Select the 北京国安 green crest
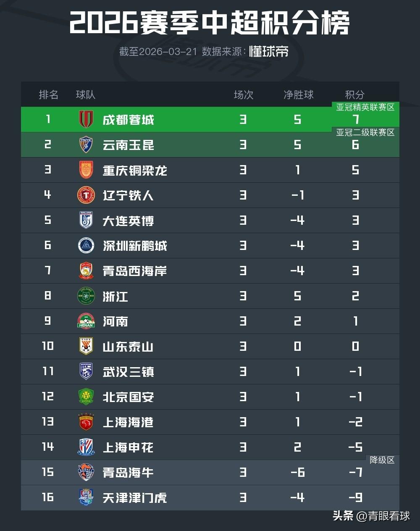The image size is (420, 531). (86, 397)
